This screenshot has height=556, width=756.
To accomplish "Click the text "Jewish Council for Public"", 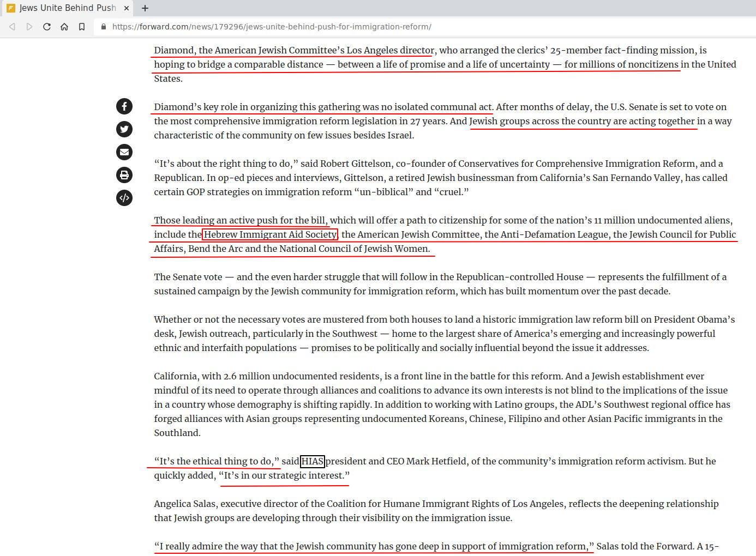I will click(x=682, y=234).
